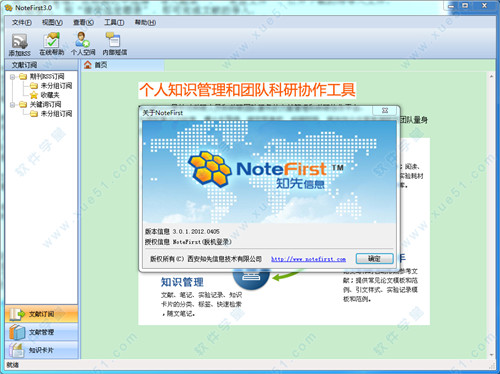Select 未分组订阅 under 期刊RSS订阅
The width and height of the screenshot is (500, 374).
[x=56, y=86]
